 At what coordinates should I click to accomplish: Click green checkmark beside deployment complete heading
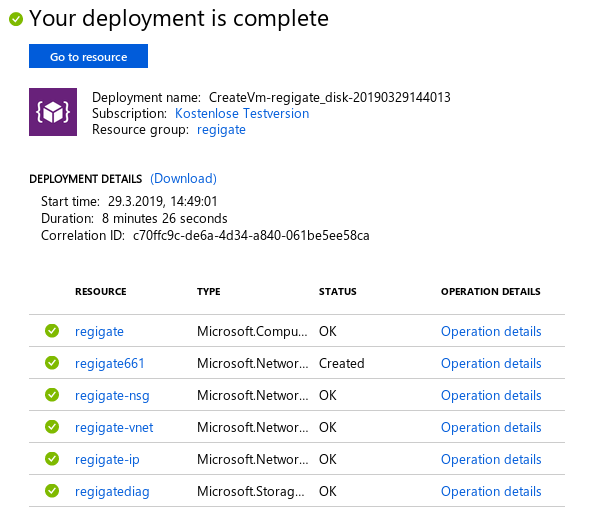(16, 19)
